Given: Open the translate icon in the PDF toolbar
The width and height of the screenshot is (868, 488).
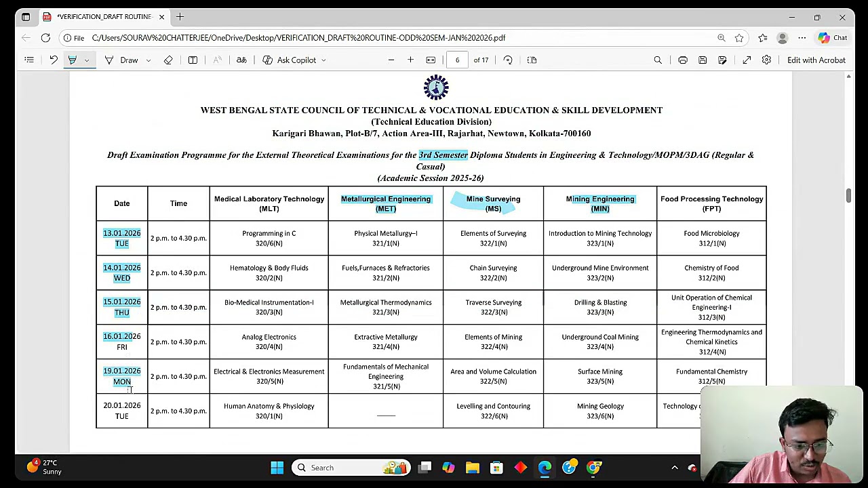Looking at the screenshot, I should point(241,60).
